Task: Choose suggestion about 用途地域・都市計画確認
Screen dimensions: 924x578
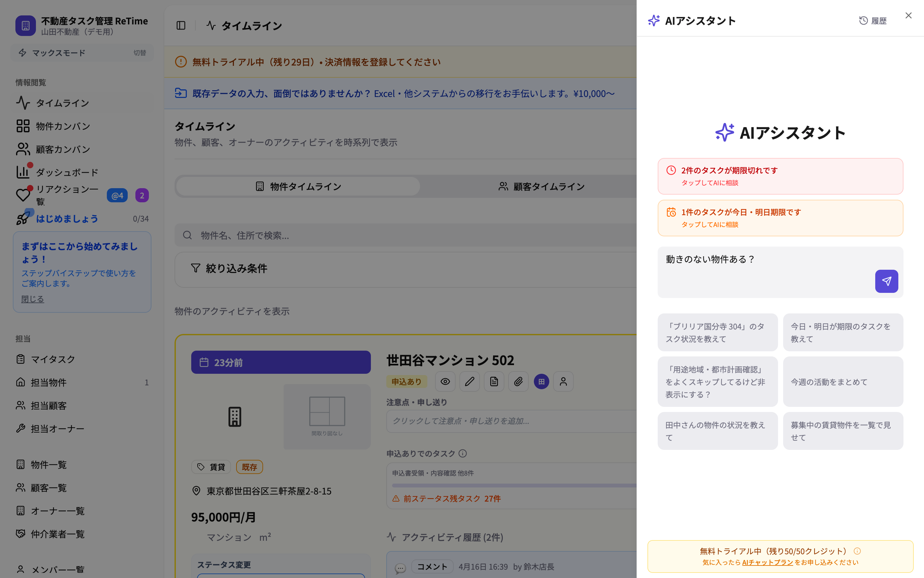Action: pyautogui.click(x=717, y=381)
